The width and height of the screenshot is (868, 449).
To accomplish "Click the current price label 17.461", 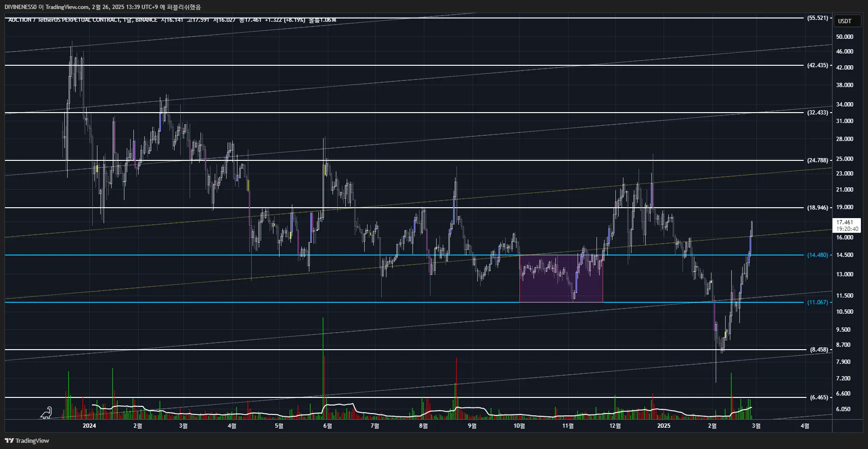I will (x=844, y=222).
